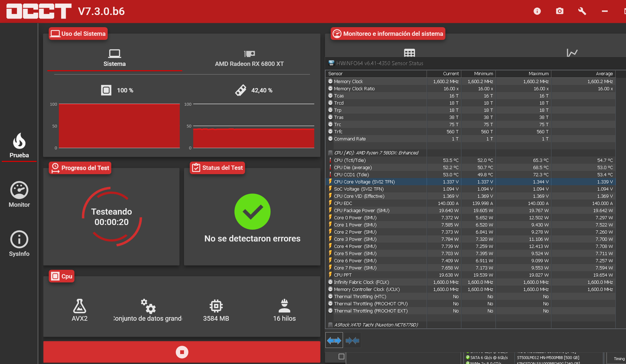This screenshot has height=364, width=626.
Task: Sort by the Maximum column header
Action: click(523, 74)
